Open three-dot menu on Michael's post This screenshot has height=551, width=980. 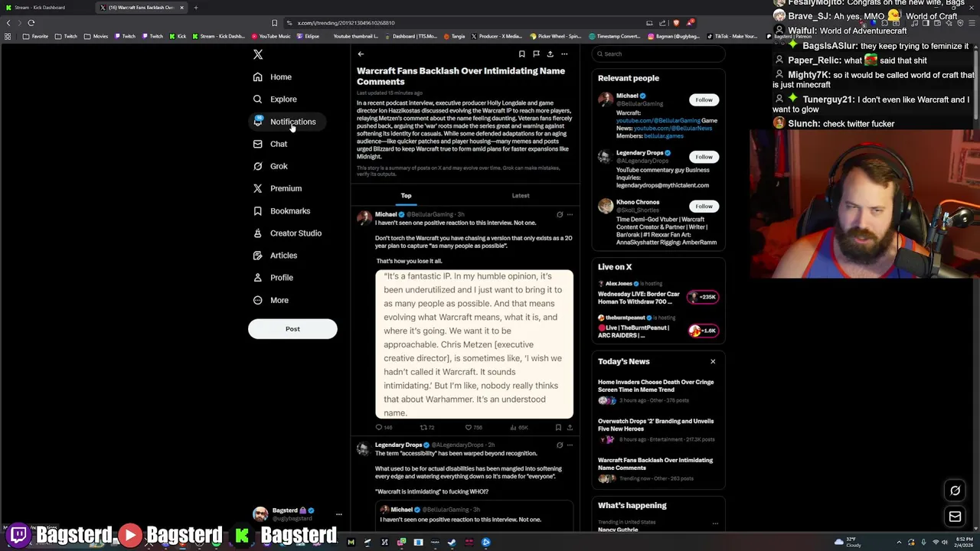click(x=570, y=214)
